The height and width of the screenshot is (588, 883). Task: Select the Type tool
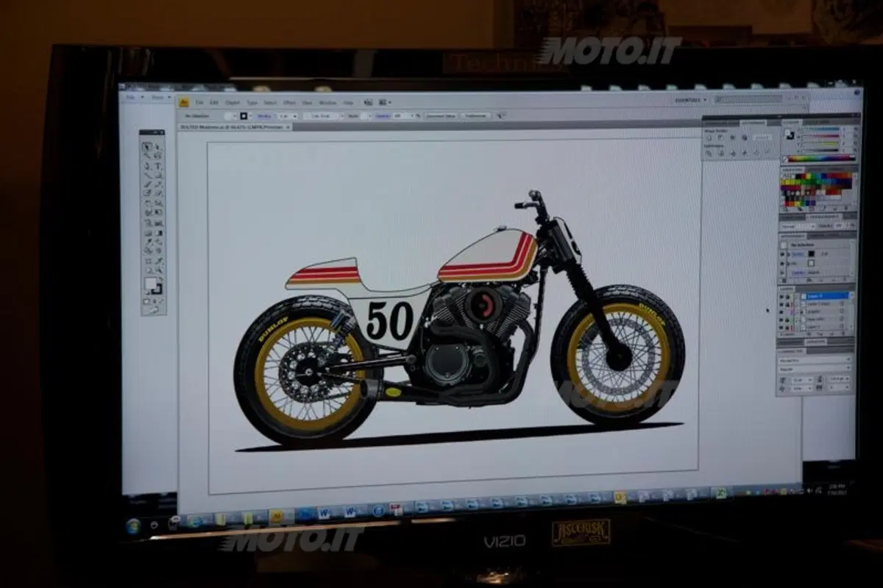click(157, 166)
